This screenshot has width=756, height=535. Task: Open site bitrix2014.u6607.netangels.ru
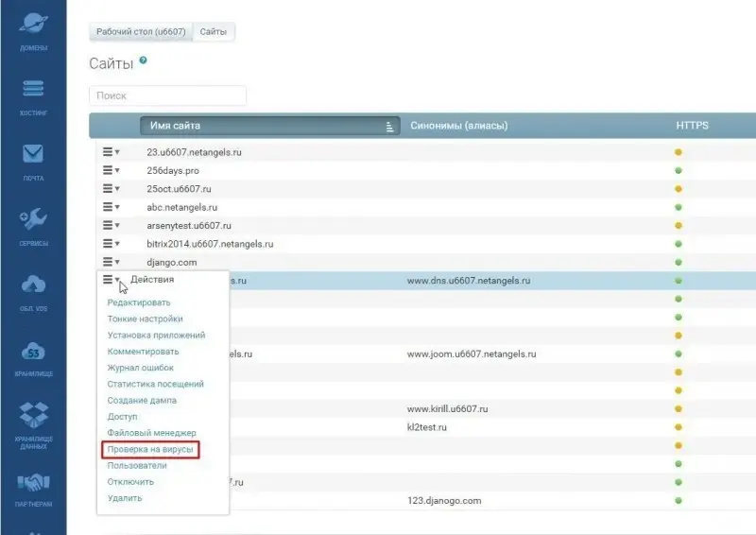point(210,244)
